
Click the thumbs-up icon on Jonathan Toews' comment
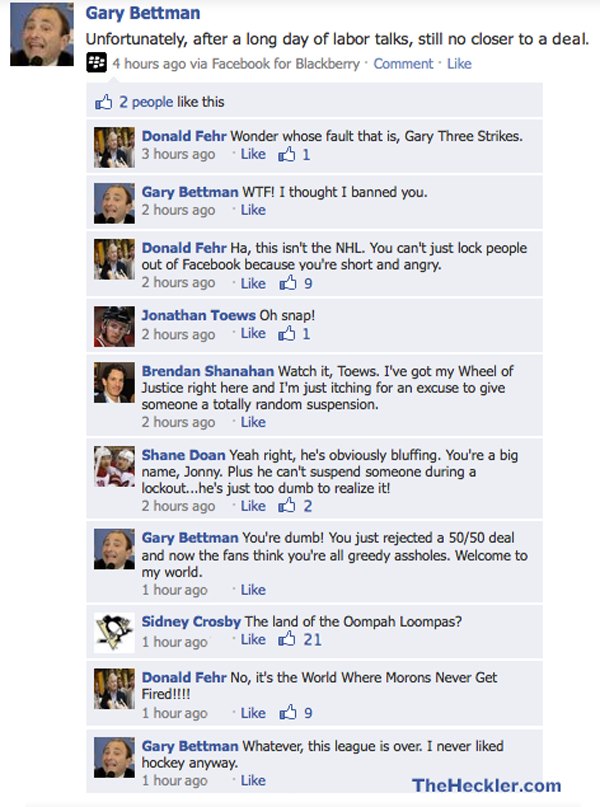287,334
